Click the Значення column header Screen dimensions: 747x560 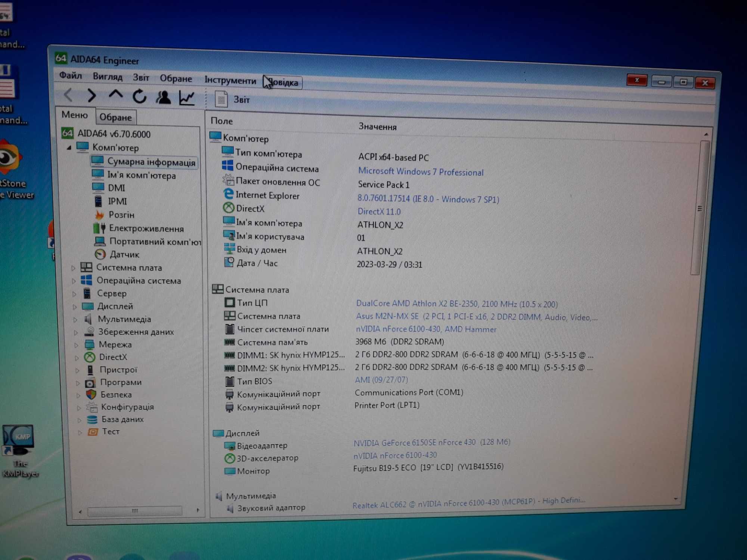coord(378,127)
